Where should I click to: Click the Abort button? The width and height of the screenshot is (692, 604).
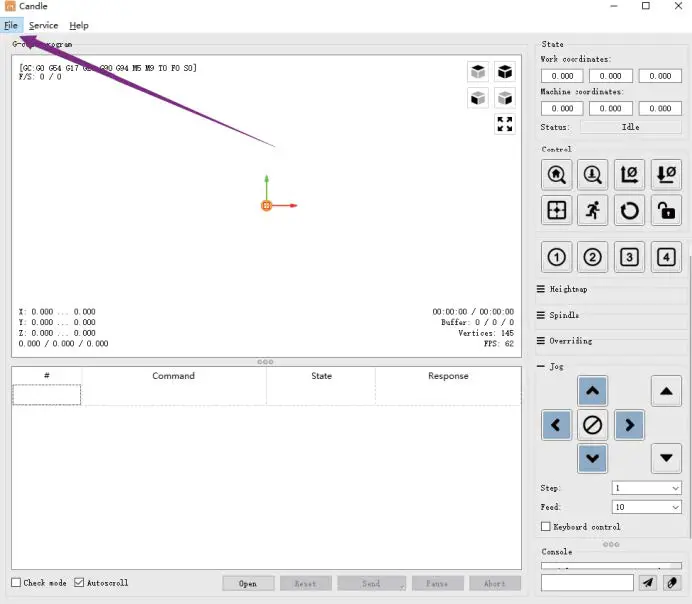[495, 583]
